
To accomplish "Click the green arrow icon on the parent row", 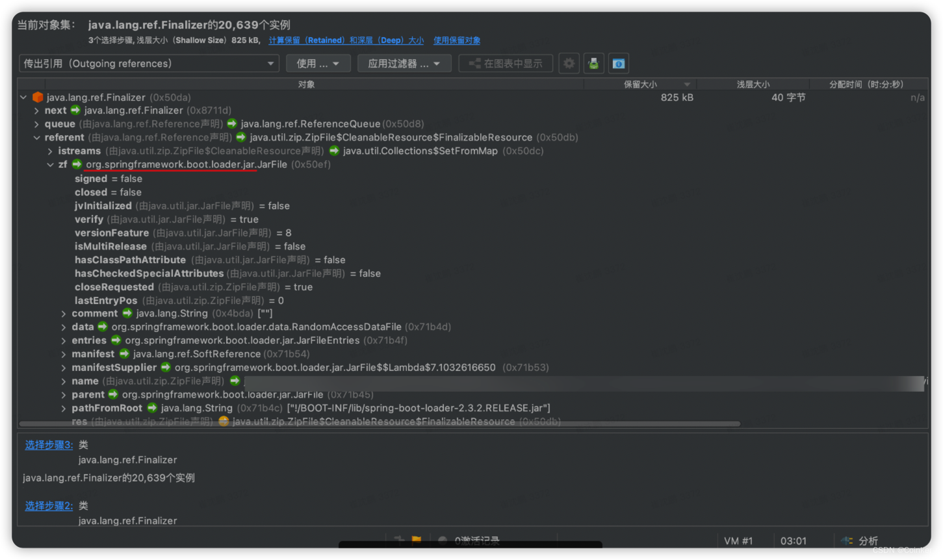I will coord(113,394).
